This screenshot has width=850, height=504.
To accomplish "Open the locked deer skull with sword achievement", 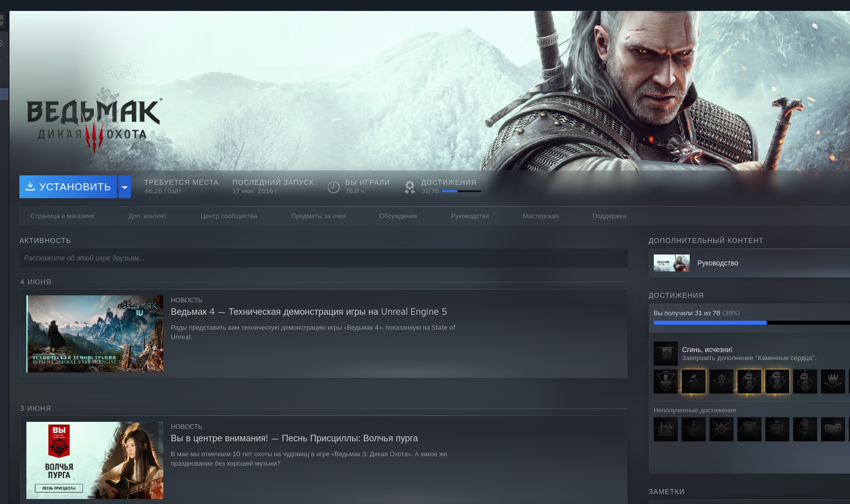I will coord(694,429).
